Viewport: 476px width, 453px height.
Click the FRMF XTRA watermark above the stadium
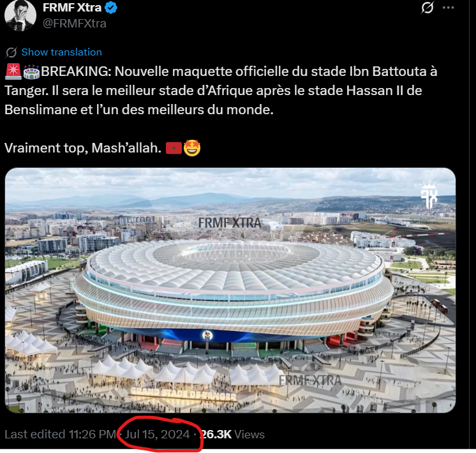click(x=230, y=223)
